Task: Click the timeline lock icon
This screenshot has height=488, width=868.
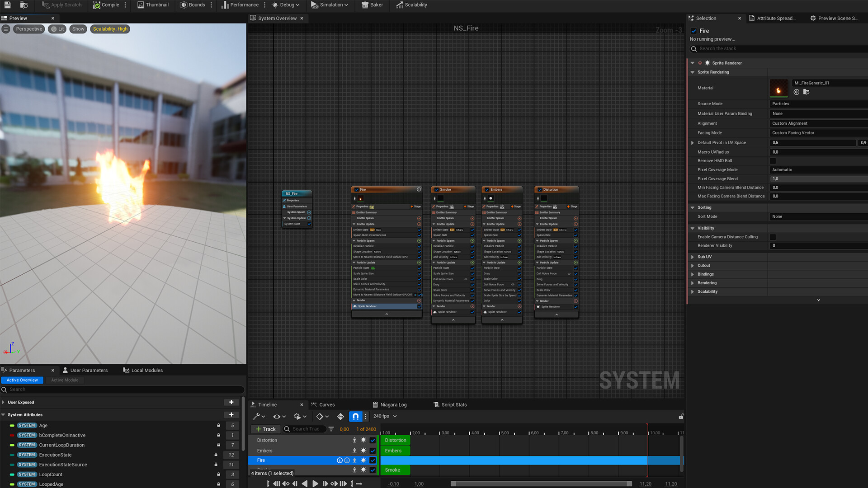Action: pos(681,416)
